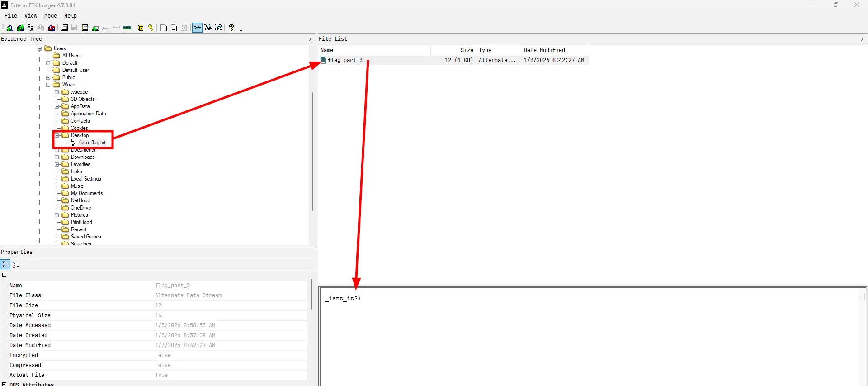Expand the Downloads folder in evidence tree
The width and height of the screenshot is (868, 386).
coord(57,157)
